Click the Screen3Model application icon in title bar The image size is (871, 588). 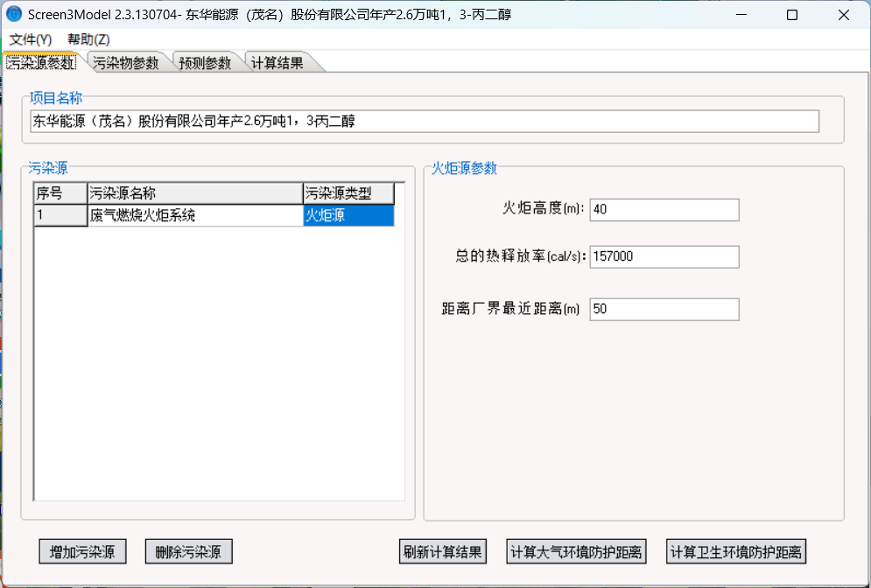click(x=14, y=14)
